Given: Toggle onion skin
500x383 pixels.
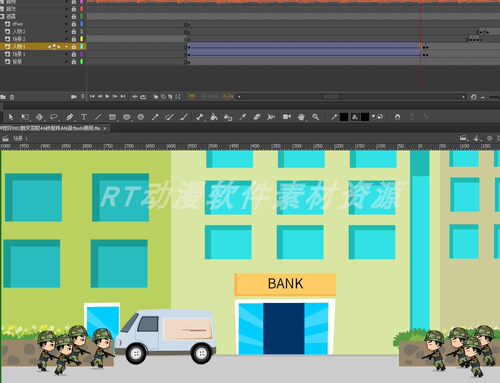Looking at the screenshot, I should pos(156,97).
